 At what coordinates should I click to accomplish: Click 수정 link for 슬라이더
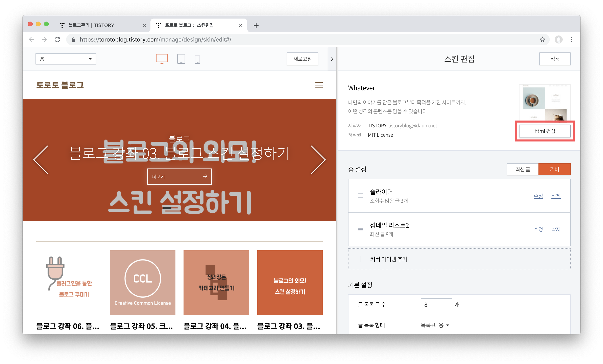click(538, 196)
